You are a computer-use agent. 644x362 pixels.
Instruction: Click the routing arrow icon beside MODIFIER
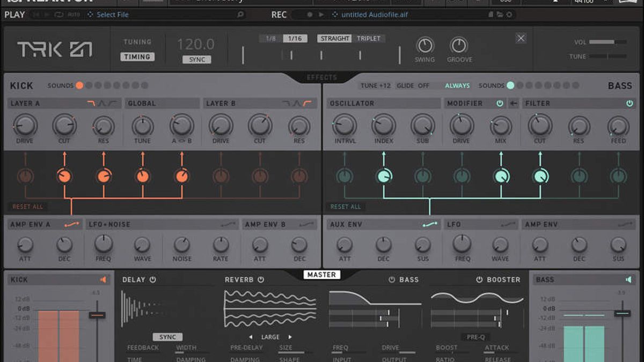click(x=514, y=102)
